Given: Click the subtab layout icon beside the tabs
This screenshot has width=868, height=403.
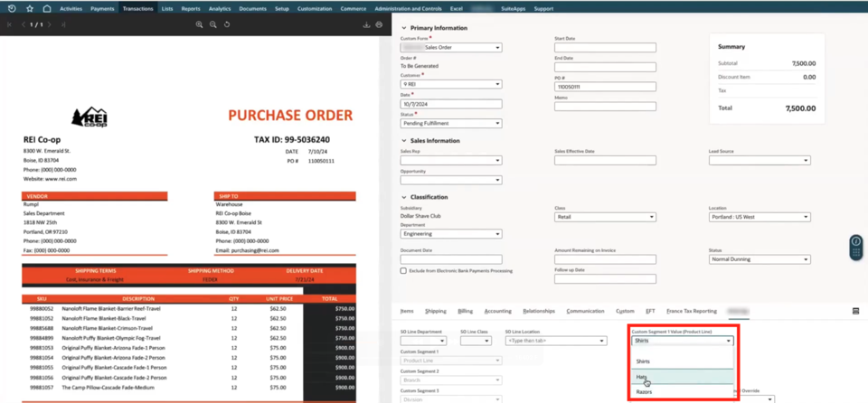Looking at the screenshot, I should (x=856, y=311).
